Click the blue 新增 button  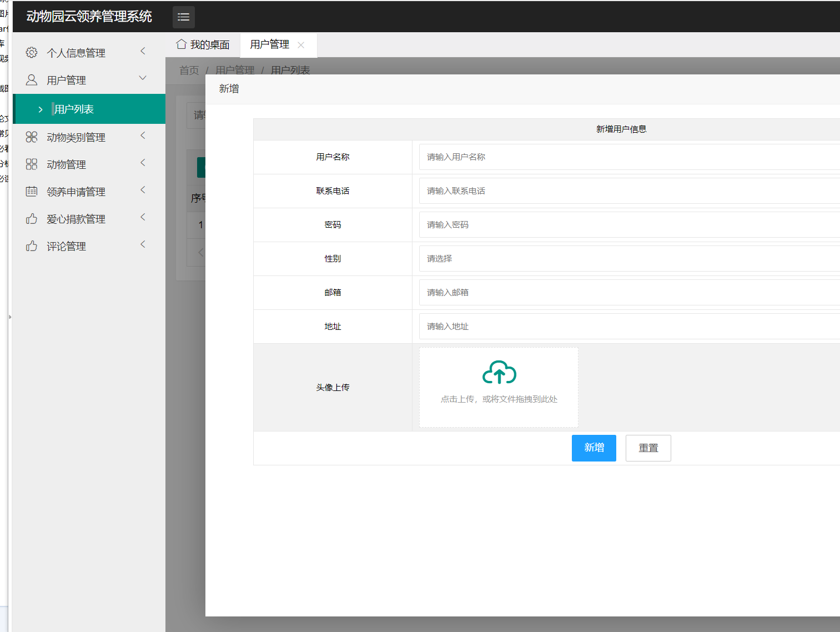(593, 448)
